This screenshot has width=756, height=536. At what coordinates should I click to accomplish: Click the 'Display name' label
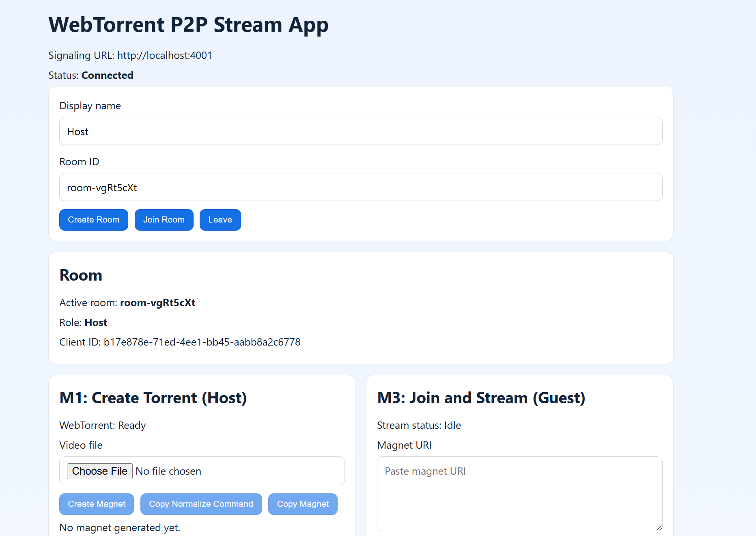pyautogui.click(x=90, y=106)
